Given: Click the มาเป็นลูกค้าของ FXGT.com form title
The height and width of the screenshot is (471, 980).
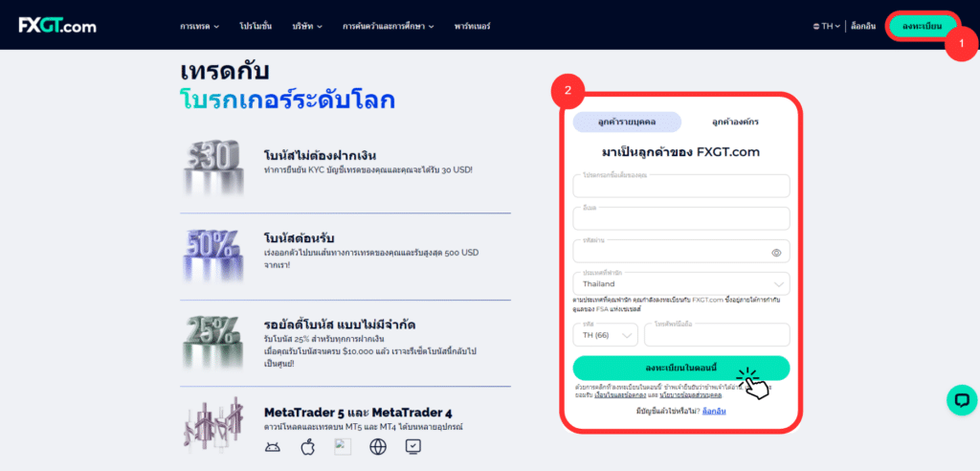Looking at the screenshot, I should point(680,152).
